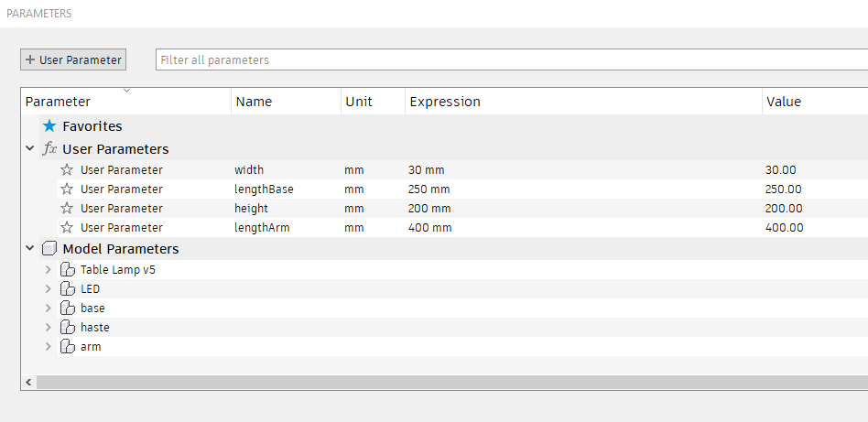The height and width of the screenshot is (422, 868).
Task: Click the Expression column header
Action: pos(445,102)
